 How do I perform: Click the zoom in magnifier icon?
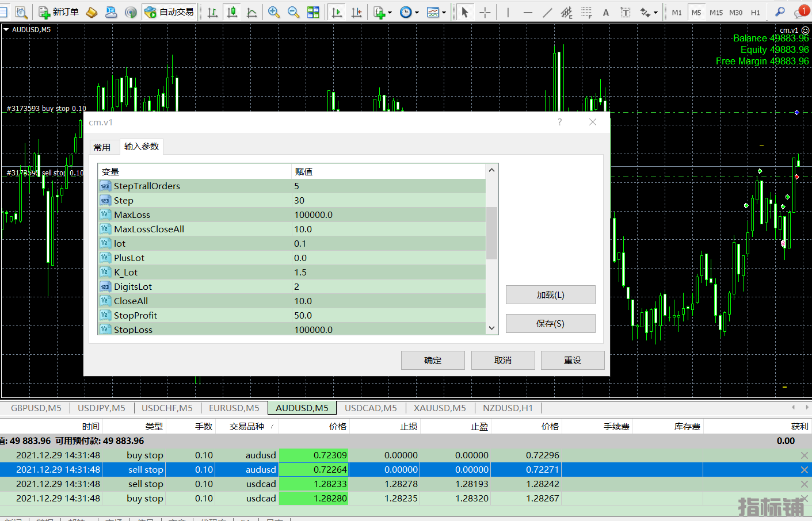274,12
